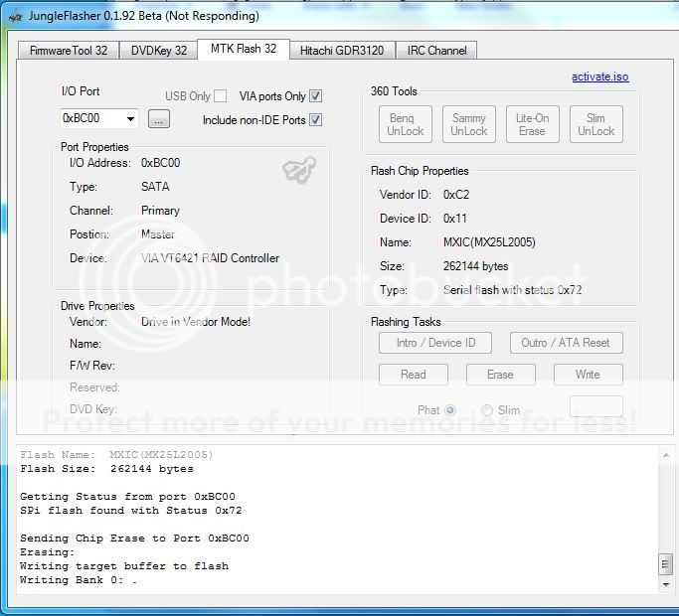Click the ellipsis button beside I/O Port
Image resolution: width=679 pixels, height=616 pixels.
point(159,119)
